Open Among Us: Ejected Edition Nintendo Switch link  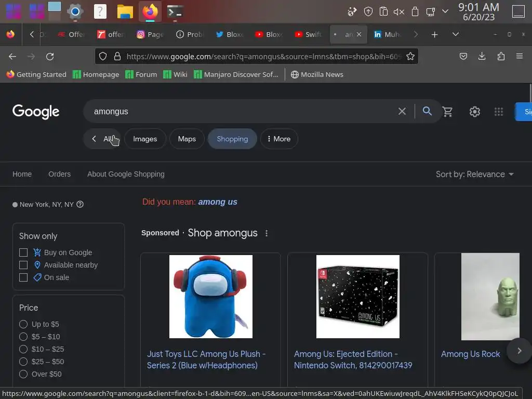pos(353,360)
